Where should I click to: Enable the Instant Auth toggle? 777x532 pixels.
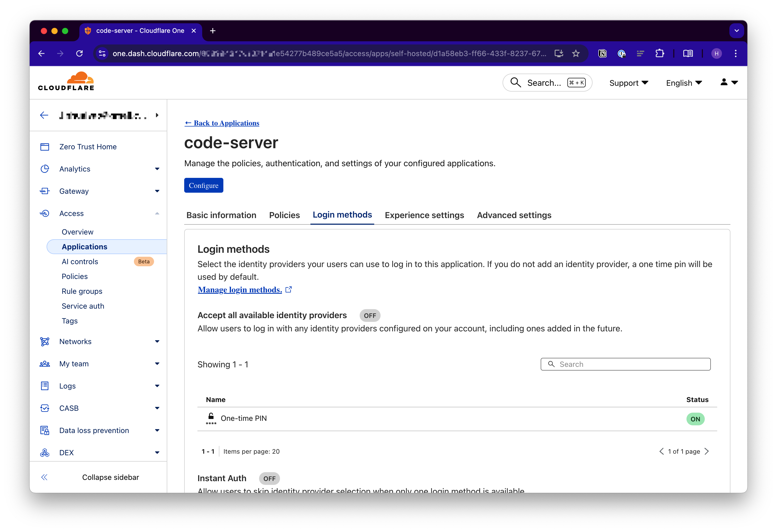point(269,479)
